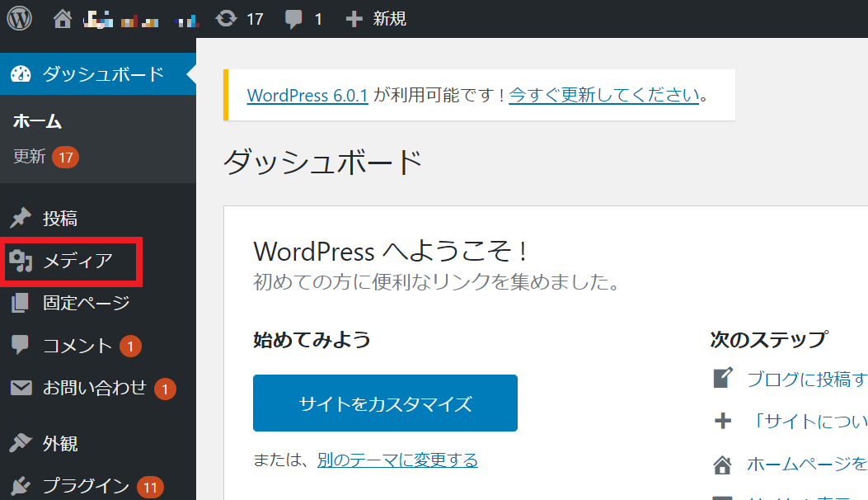Image resolution: width=868 pixels, height=500 pixels.
Task: Click the edit icon beside ブログに投稿
Action: (722, 378)
